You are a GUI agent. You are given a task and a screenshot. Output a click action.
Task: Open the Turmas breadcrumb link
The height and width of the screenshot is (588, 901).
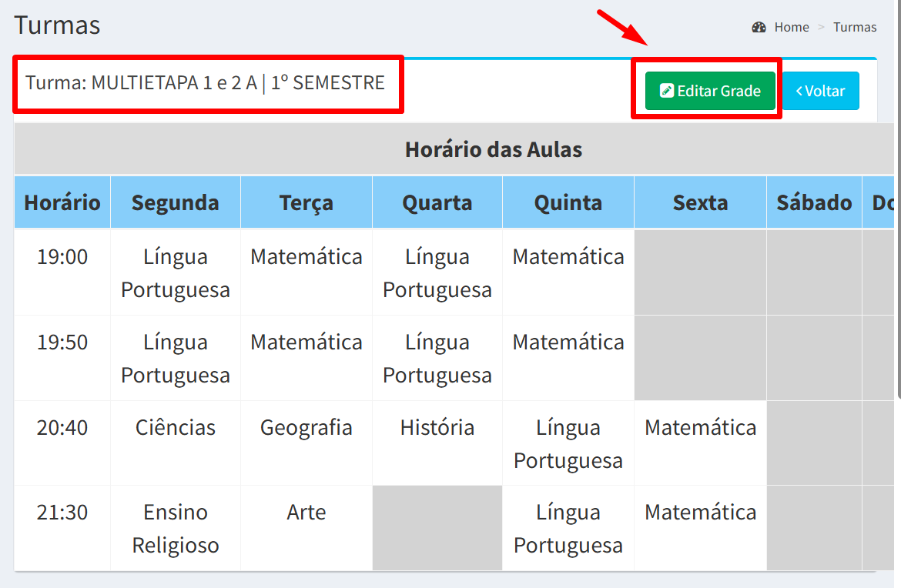[855, 27]
